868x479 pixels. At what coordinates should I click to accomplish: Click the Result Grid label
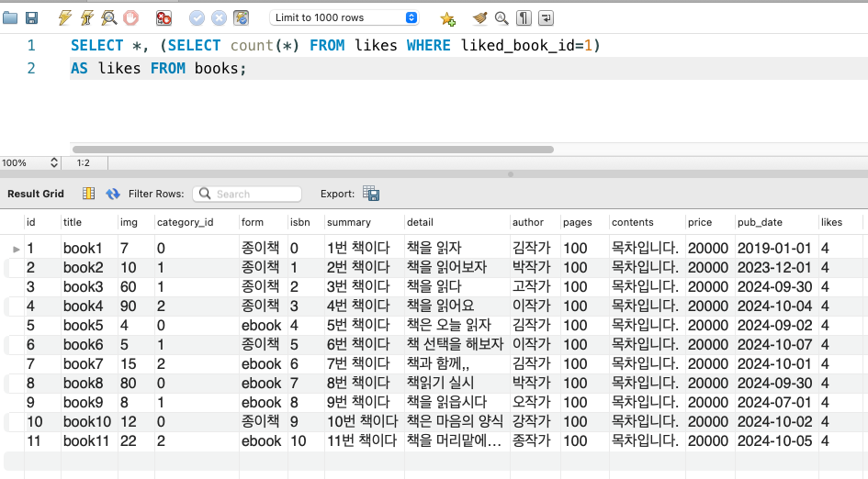tap(36, 194)
